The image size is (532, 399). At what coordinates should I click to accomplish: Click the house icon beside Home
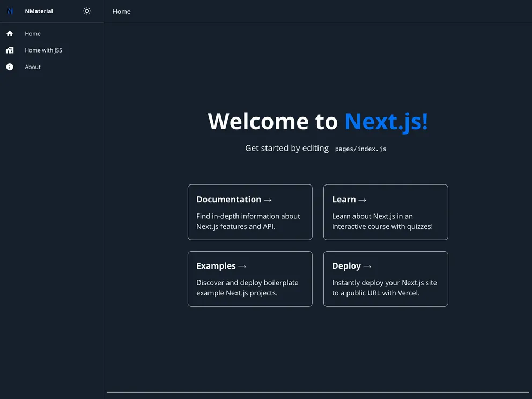click(x=10, y=34)
